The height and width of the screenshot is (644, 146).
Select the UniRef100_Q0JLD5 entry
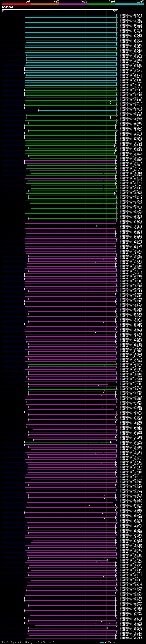(x=131, y=35)
